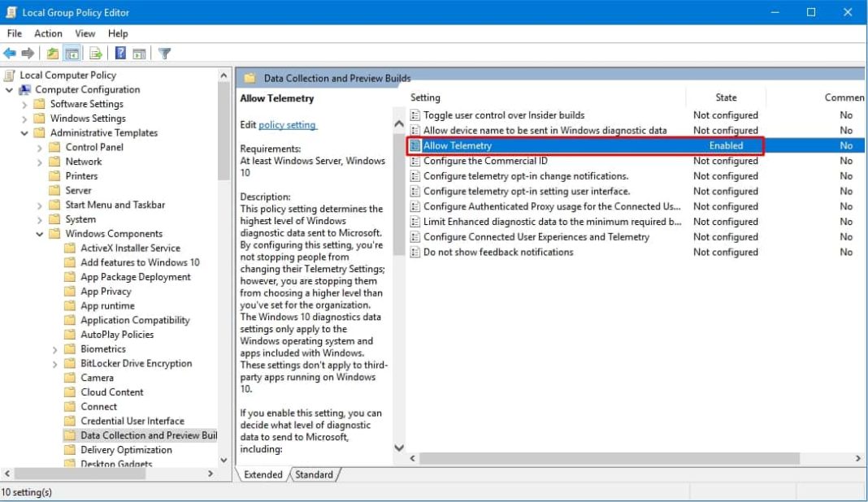Click the Server folder icon in tree
868x502 pixels.
[x=54, y=190]
